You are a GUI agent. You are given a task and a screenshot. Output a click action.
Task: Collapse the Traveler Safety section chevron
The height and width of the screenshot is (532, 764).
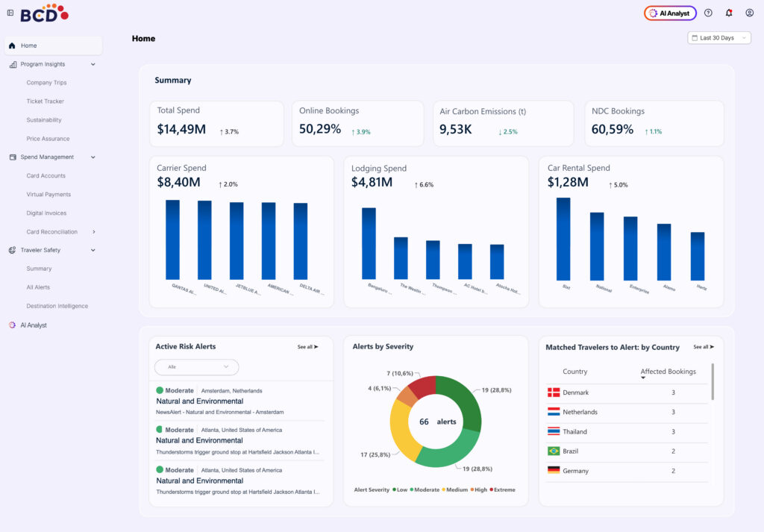(93, 251)
